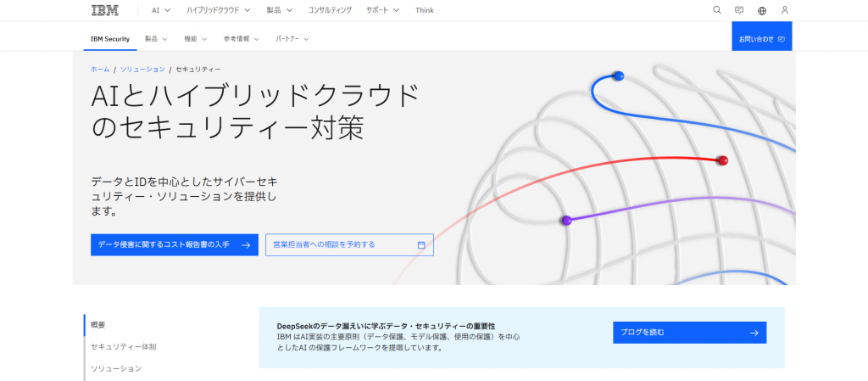
Task: Follow the ホーム breadcrumb link
Action: (100, 70)
